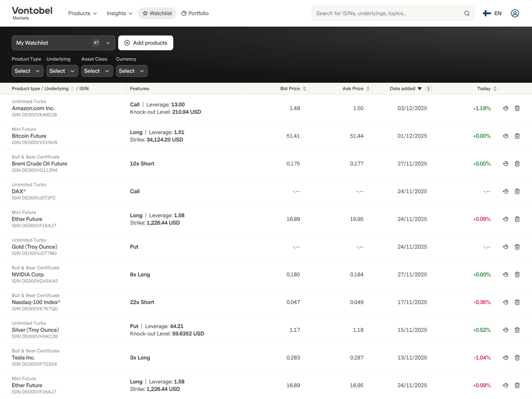Remove the Silver (Troy Ounce) row via trash
This screenshot has height=399, width=532.
click(517, 330)
